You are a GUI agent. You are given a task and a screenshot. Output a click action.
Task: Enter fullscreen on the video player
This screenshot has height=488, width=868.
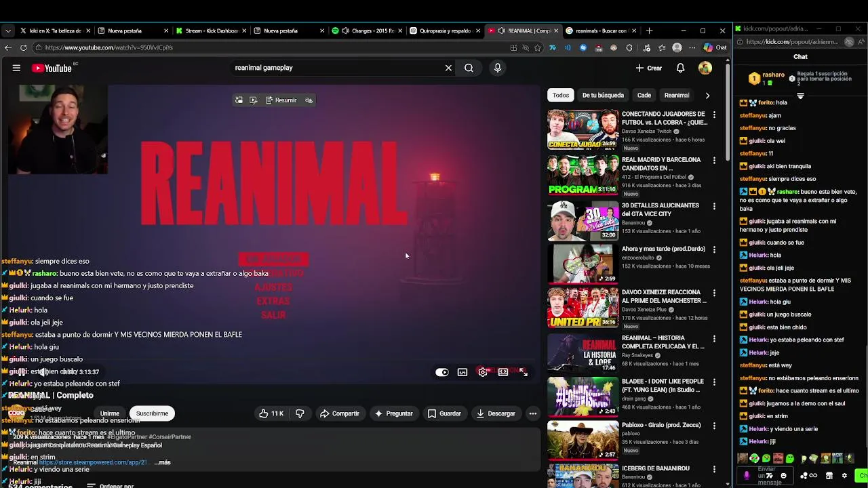tap(524, 372)
